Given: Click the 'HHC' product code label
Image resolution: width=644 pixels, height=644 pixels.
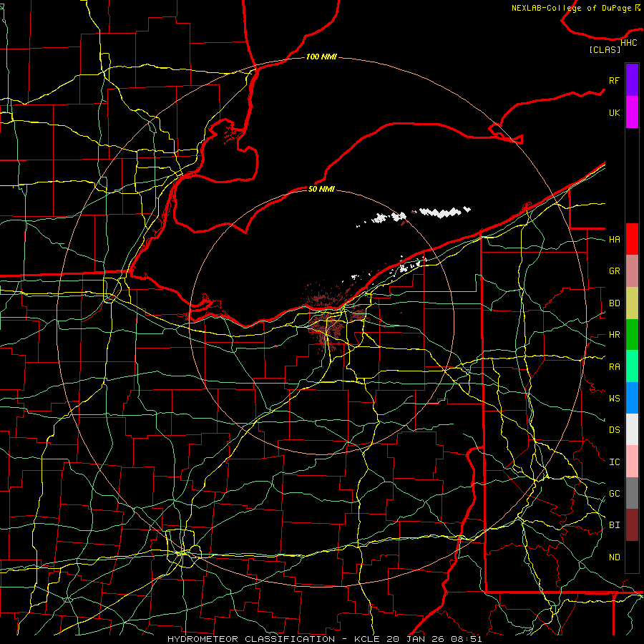Looking at the screenshot, I should pyautogui.click(x=629, y=43).
